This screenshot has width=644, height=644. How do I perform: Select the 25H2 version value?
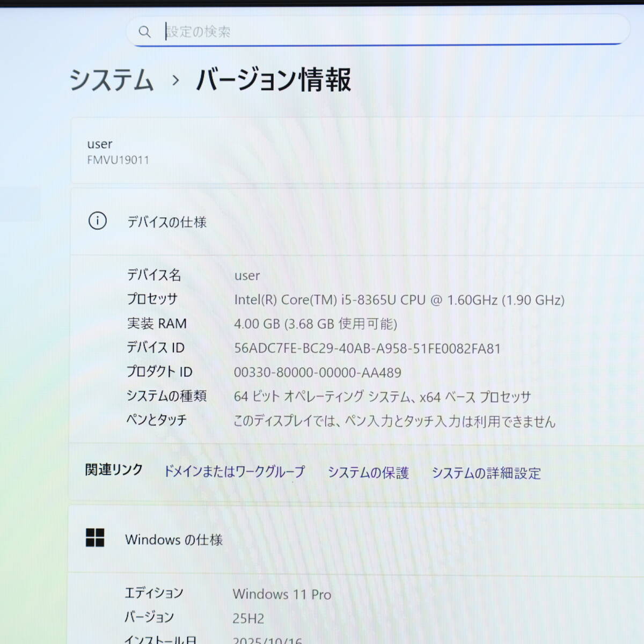pos(248,619)
